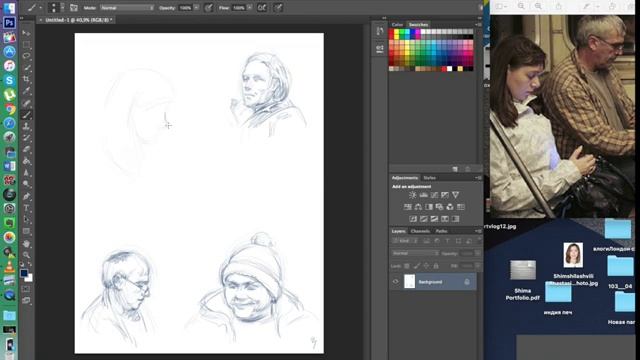Select the Eyedropper tool
640x360 pixels.
(27, 91)
